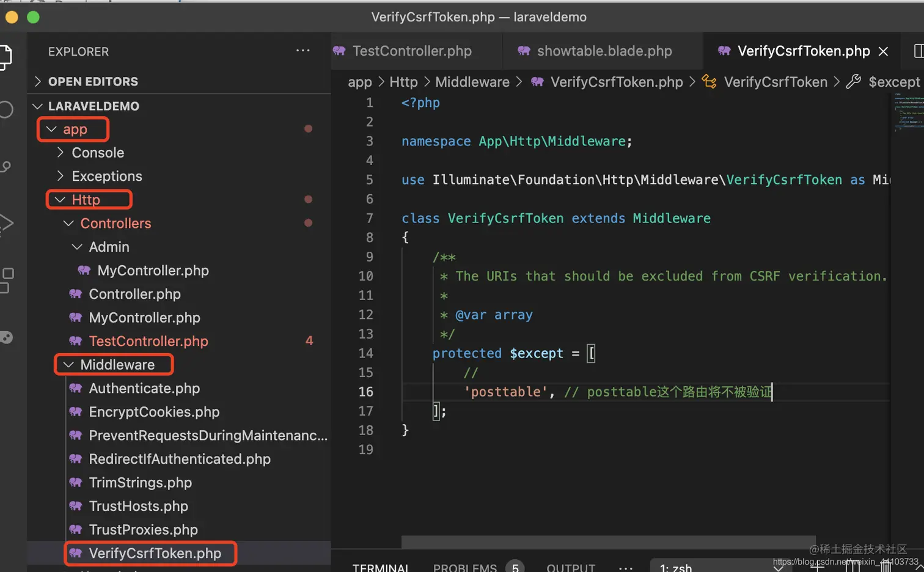Click the icon of MyController.php inside Admin folder
924x572 pixels.
(x=84, y=270)
